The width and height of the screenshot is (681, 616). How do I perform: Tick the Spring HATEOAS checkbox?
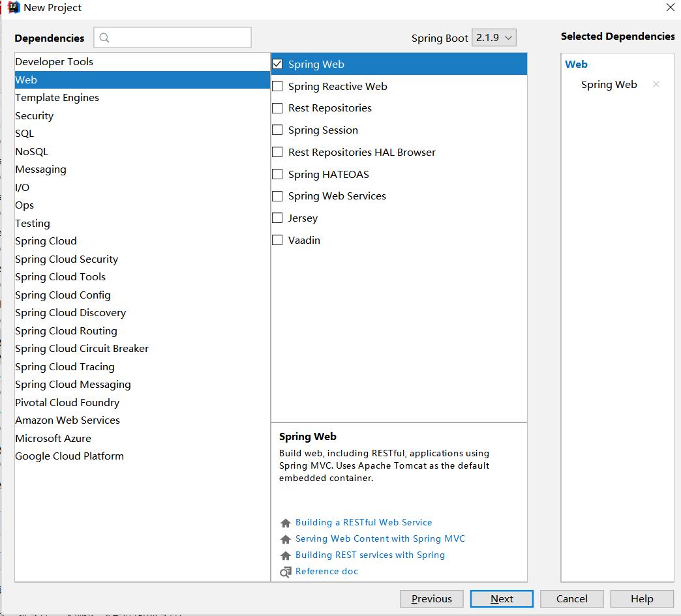pos(277,174)
